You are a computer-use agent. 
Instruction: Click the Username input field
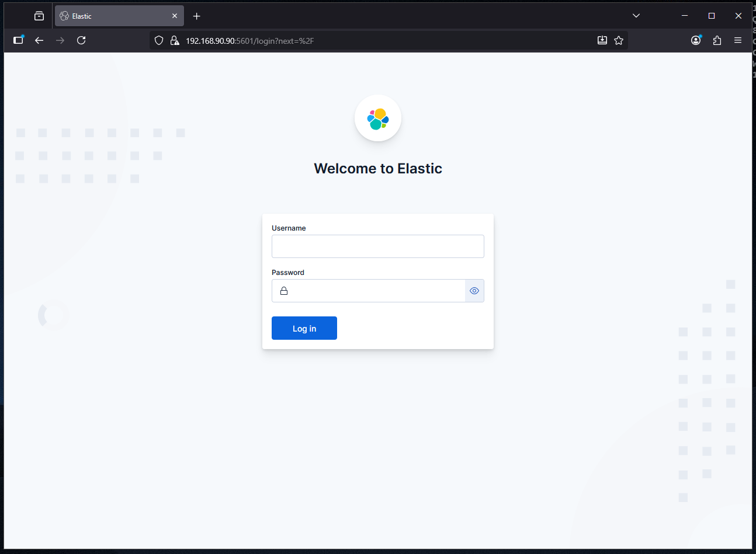click(377, 246)
